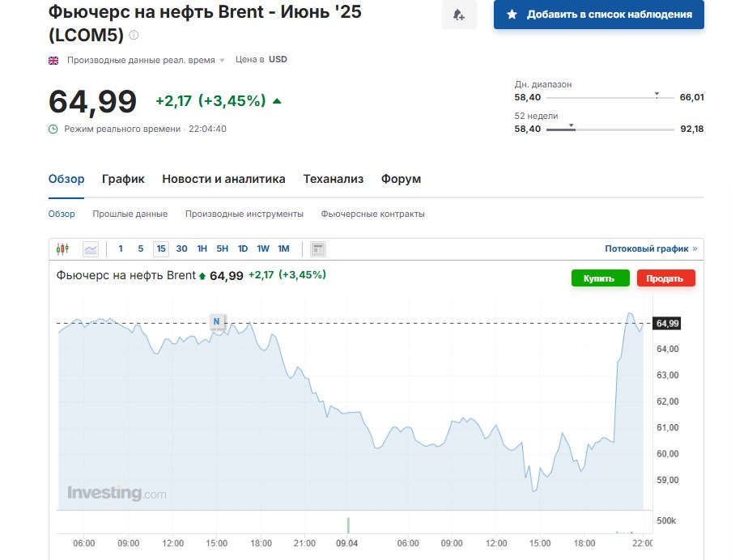Open the Прошлые данные sub-tab

click(x=130, y=214)
